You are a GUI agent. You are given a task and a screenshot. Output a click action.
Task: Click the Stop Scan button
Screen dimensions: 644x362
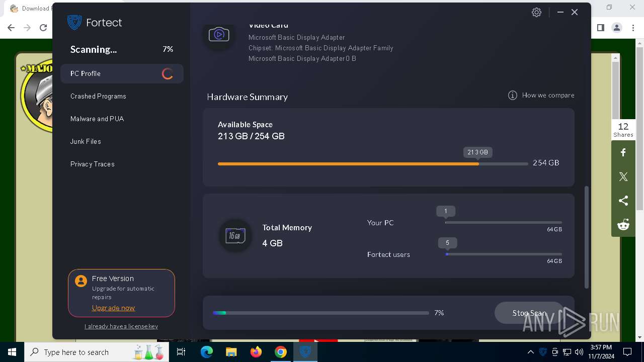click(529, 313)
